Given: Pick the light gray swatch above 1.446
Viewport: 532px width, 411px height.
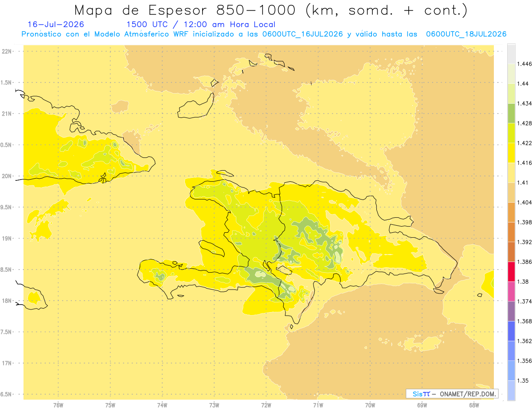Looking at the screenshot, I should click(511, 54).
